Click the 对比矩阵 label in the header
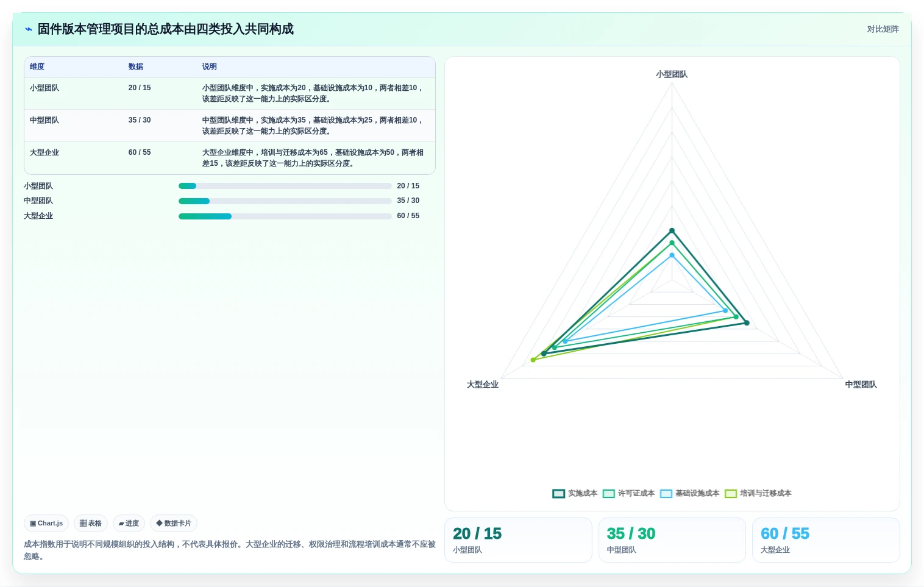The height and width of the screenshot is (587, 924). pyautogui.click(x=883, y=29)
